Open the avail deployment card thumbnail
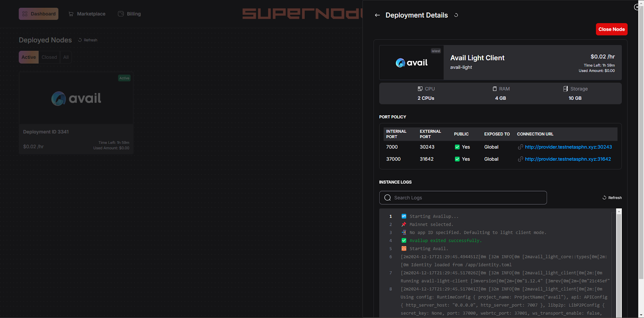The width and height of the screenshot is (644, 318). [76, 98]
